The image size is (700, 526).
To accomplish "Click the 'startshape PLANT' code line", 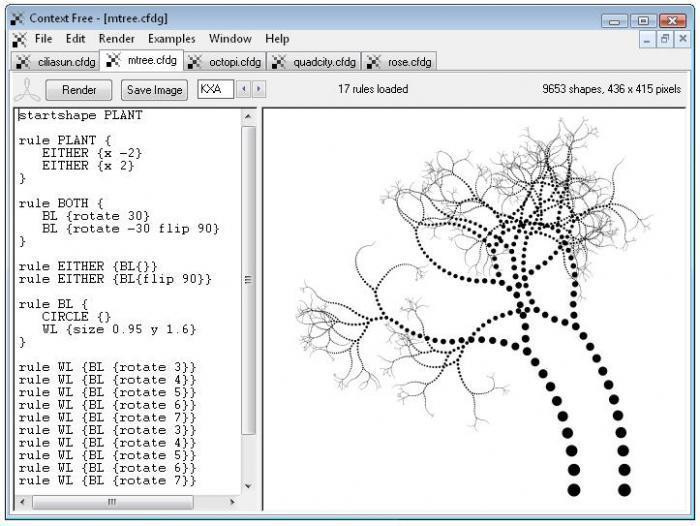I will 80,115.
